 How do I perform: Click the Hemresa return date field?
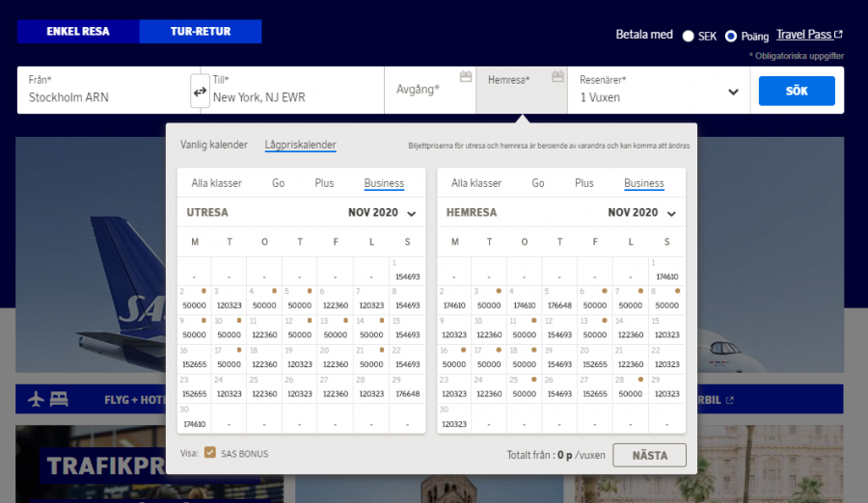coord(522,91)
